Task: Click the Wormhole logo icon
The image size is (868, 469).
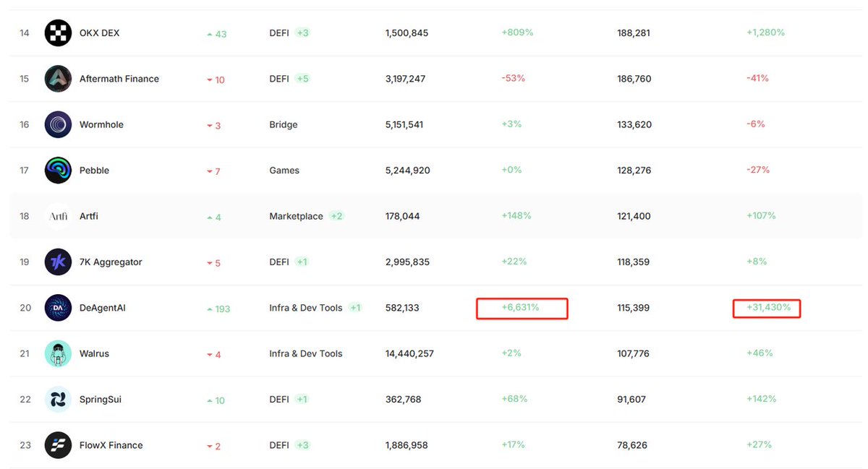Action: click(58, 124)
